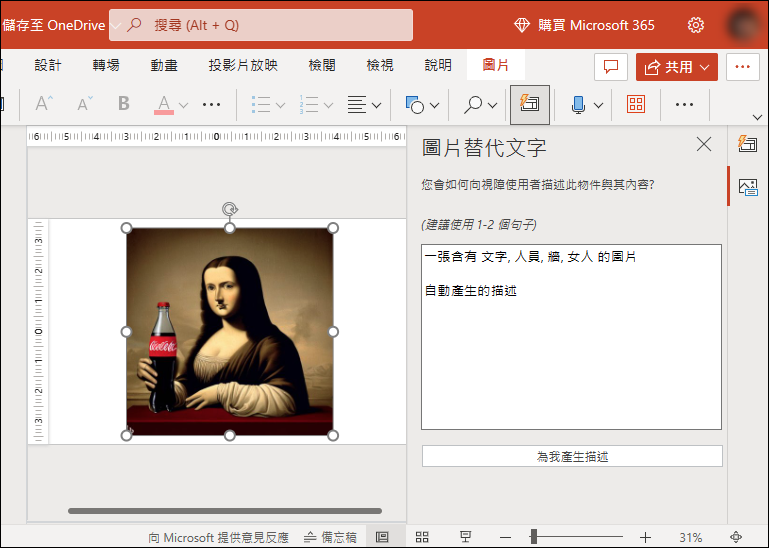Click 為我產生描述 button
Image resolution: width=769 pixels, height=548 pixels.
(x=572, y=456)
